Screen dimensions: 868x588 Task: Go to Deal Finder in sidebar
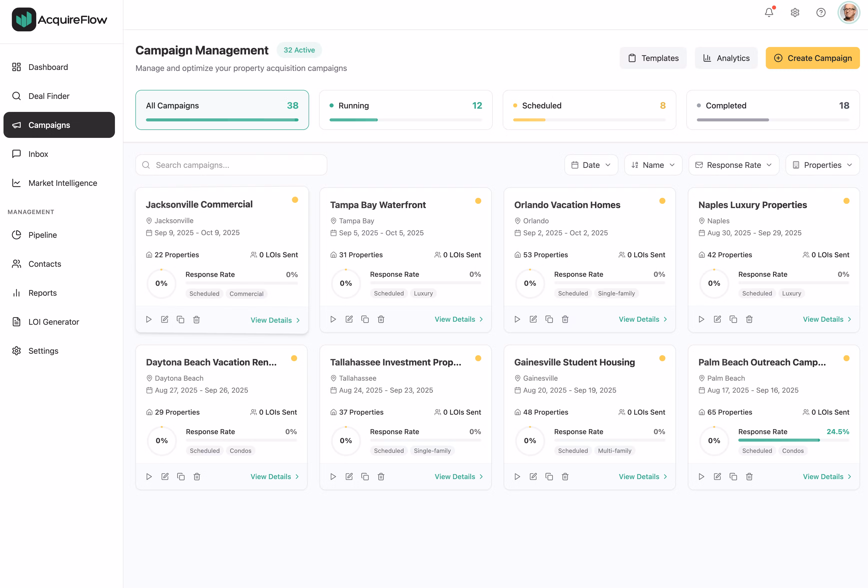pos(49,96)
